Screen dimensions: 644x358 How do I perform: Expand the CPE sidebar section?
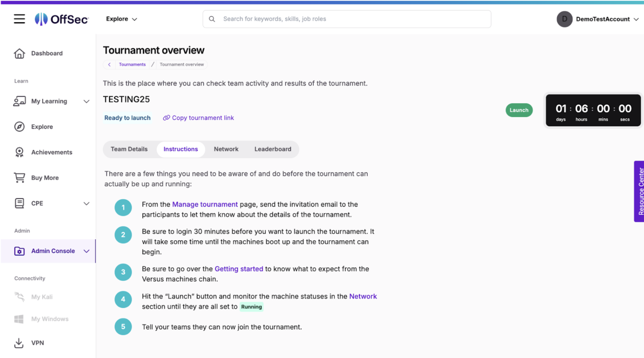pos(86,203)
